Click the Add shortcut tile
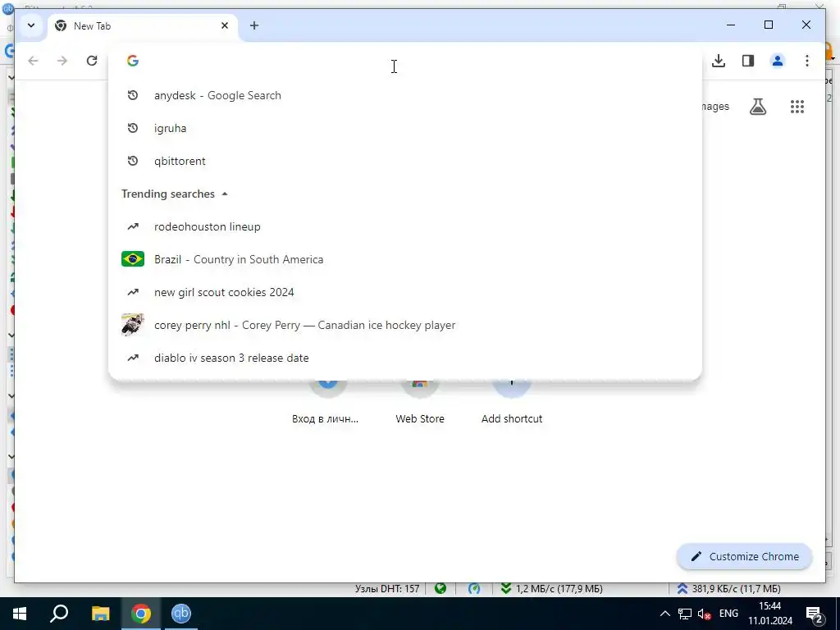Viewport: 840px width, 630px height. pyautogui.click(x=512, y=403)
